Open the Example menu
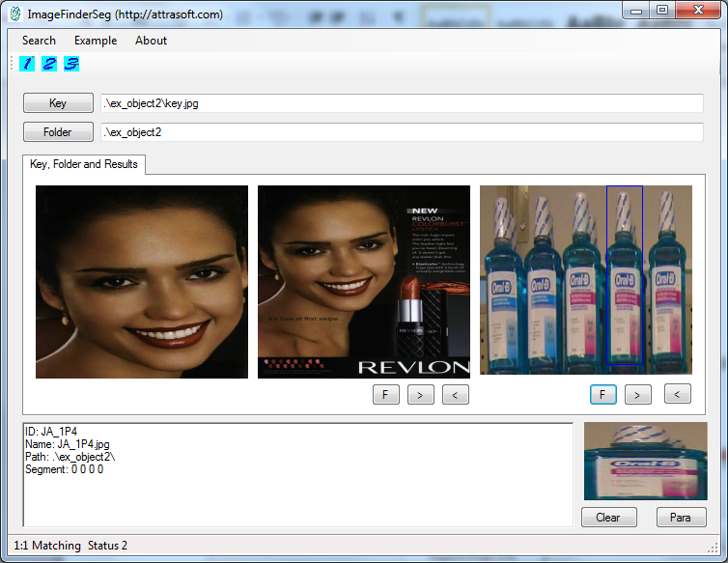This screenshot has height=563, width=728. (x=96, y=41)
